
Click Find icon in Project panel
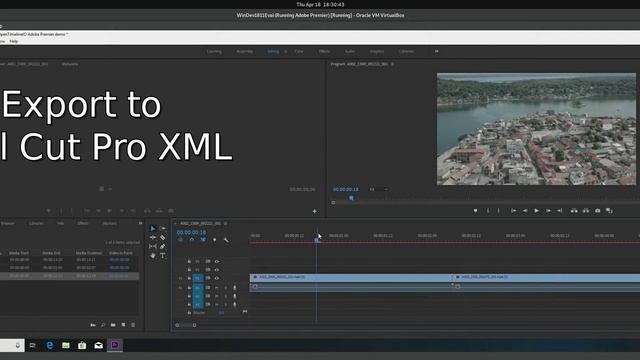pyautogui.click(x=103, y=325)
